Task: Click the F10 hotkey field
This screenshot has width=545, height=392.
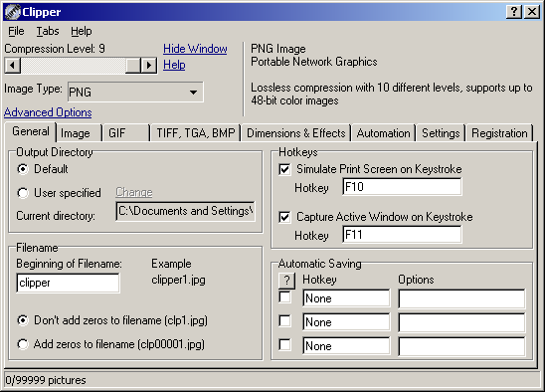Action: pyautogui.click(x=402, y=187)
